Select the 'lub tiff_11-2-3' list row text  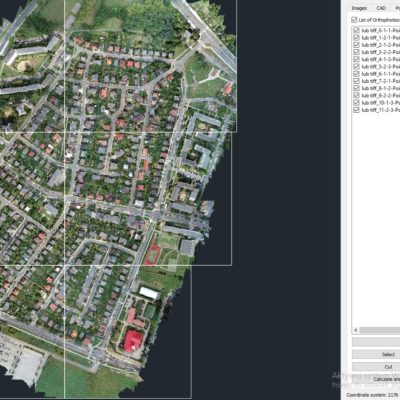tap(381, 110)
